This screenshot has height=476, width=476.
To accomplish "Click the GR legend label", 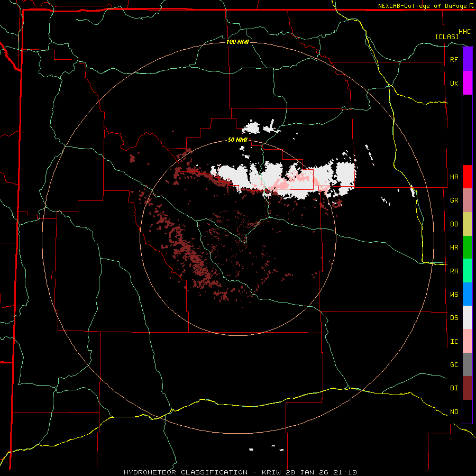I will [x=454, y=200].
